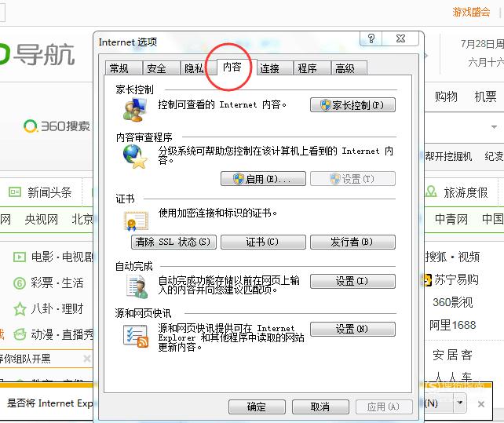
Task: Click the 取消 button
Action: click(x=320, y=407)
